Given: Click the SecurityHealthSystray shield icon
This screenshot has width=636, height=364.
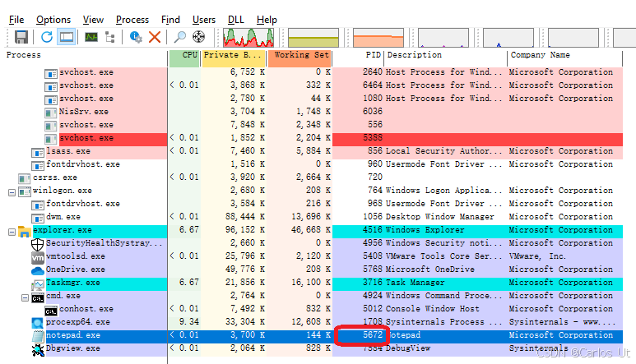Looking at the screenshot, I should [x=38, y=244].
